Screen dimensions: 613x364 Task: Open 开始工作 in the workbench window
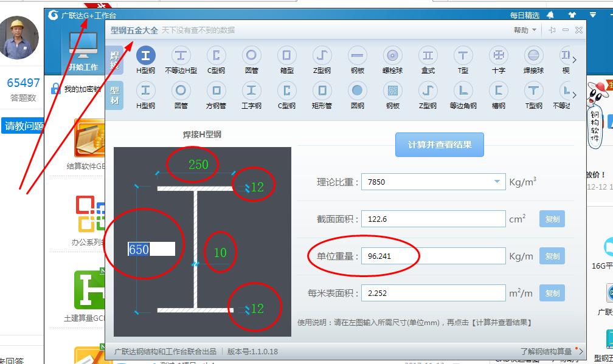pyautogui.click(x=83, y=51)
